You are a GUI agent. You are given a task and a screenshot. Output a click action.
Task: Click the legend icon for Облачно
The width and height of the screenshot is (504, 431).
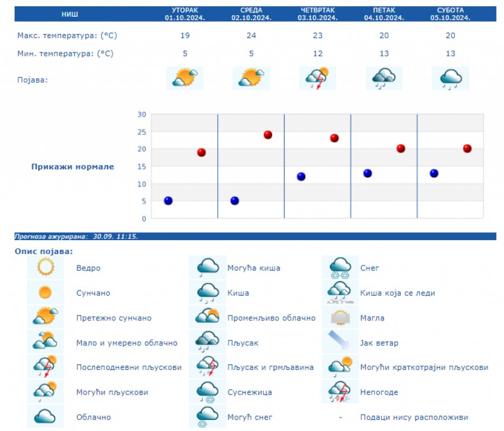[45, 417]
